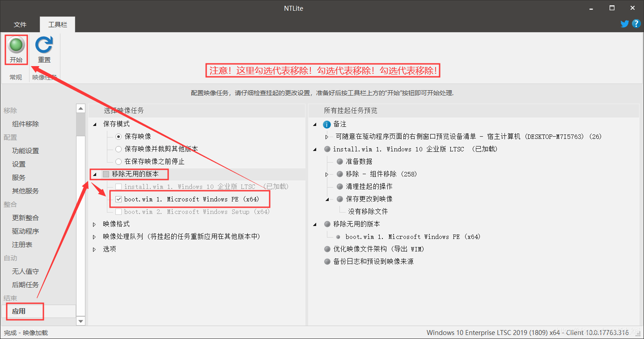Collapse install.wim 1. Windows 10 preview node
The width and height of the screenshot is (644, 339).
[x=315, y=149]
